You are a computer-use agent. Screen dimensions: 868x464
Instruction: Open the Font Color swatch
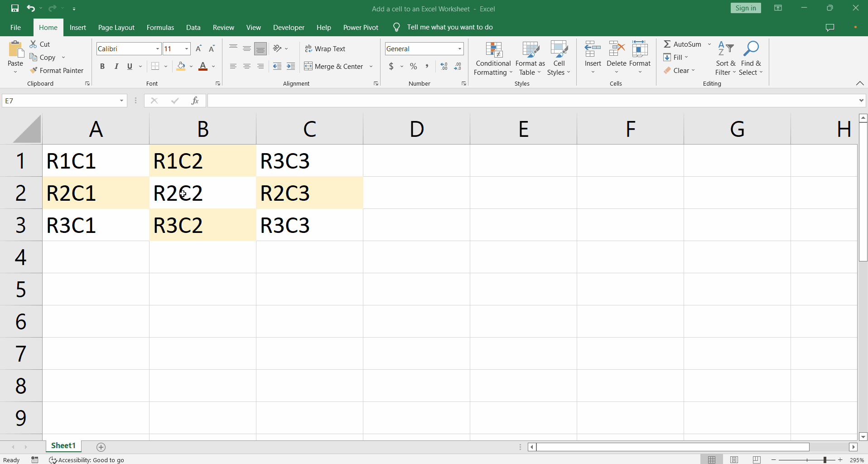(202, 66)
